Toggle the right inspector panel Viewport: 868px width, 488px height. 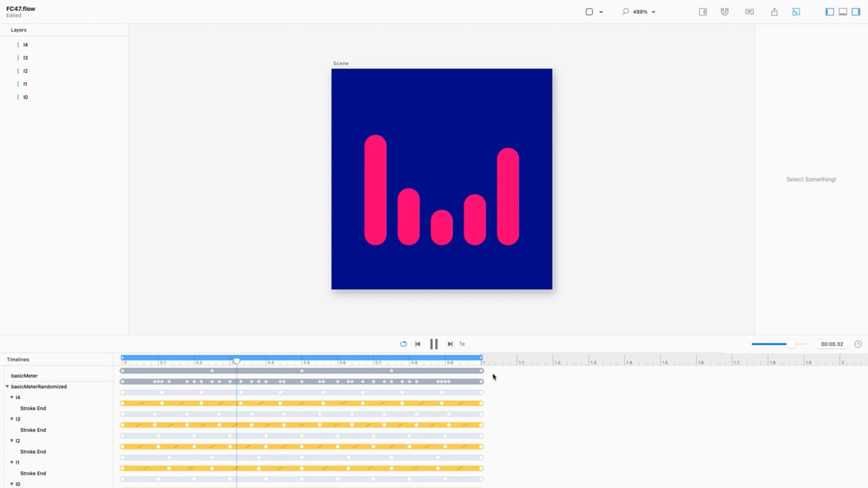pyautogui.click(x=856, y=12)
